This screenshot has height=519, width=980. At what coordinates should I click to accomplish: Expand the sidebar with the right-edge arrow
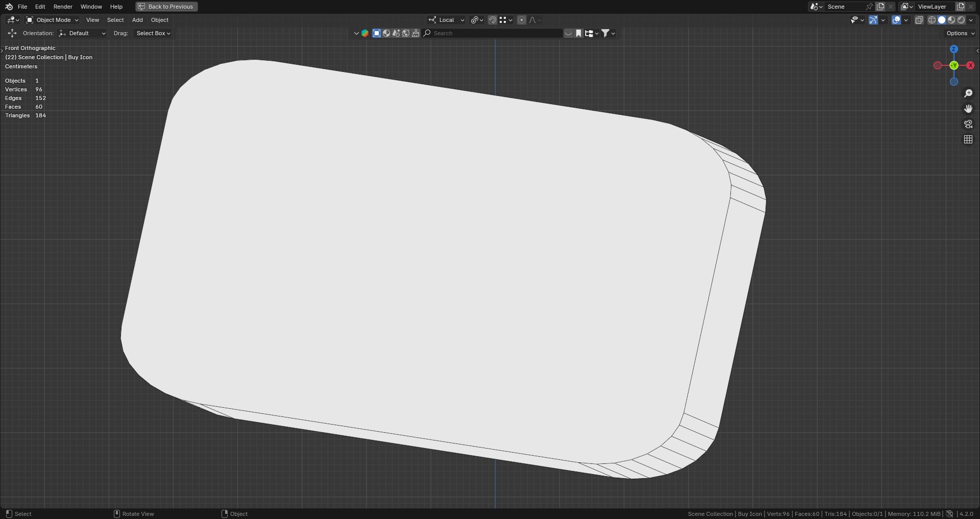[977, 51]
